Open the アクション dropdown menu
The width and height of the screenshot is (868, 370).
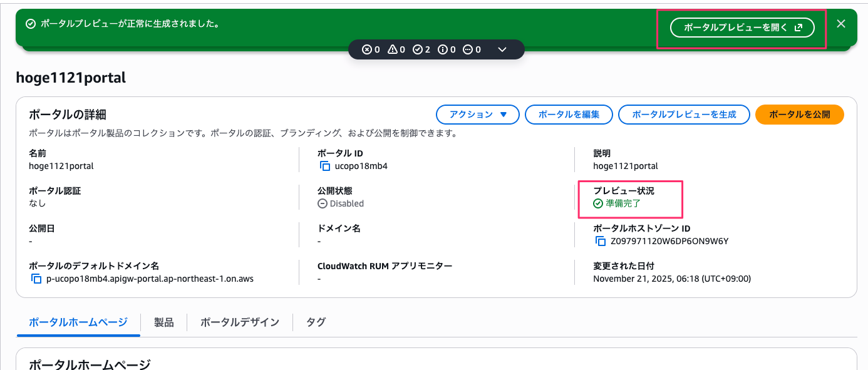478,115
